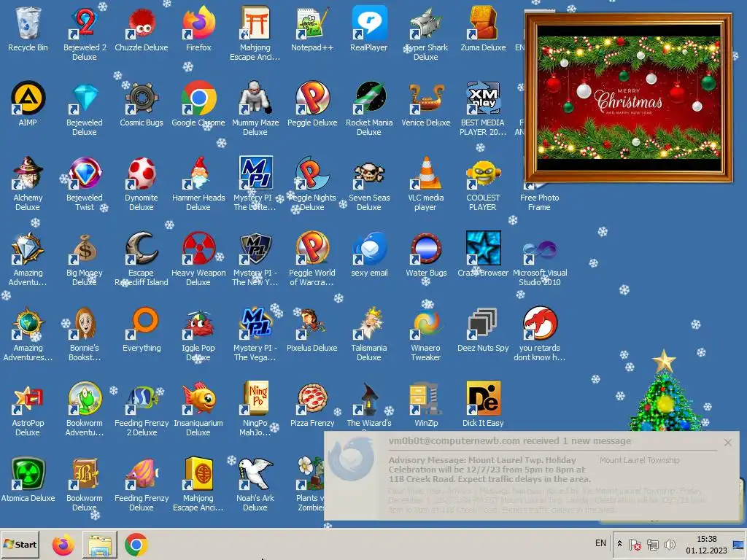
Task: Open Firefox from the taskbar
Action: coord(63,545)
